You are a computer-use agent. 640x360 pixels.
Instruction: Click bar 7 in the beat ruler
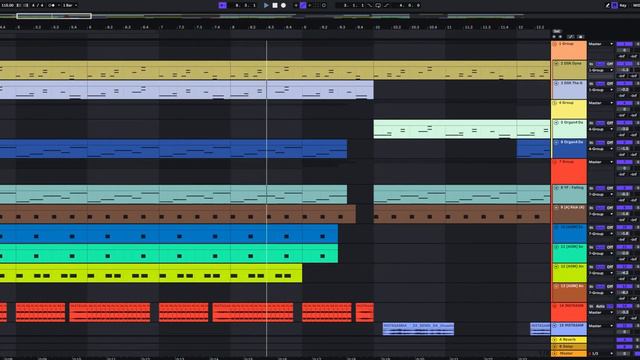point(162,27)
